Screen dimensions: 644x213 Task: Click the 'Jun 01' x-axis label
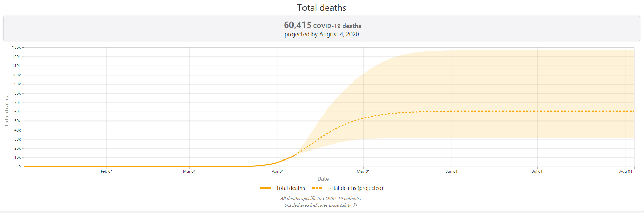click(452, 171)
